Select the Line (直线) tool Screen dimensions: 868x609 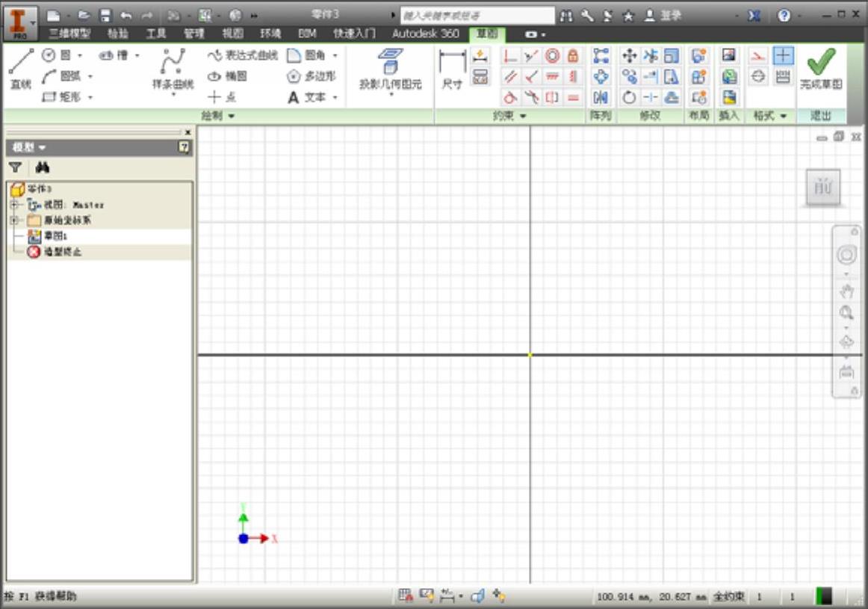(20, 69)
